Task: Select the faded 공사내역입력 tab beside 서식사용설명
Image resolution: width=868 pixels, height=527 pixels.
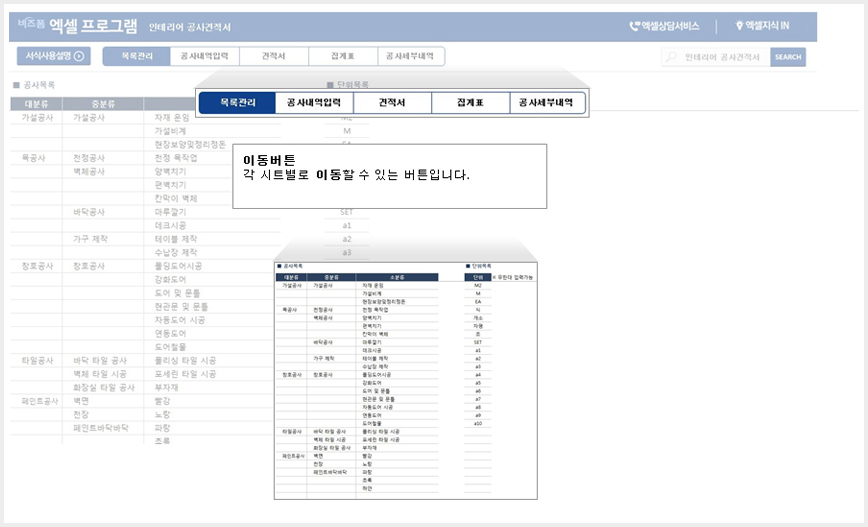Action: pos(204,56)
